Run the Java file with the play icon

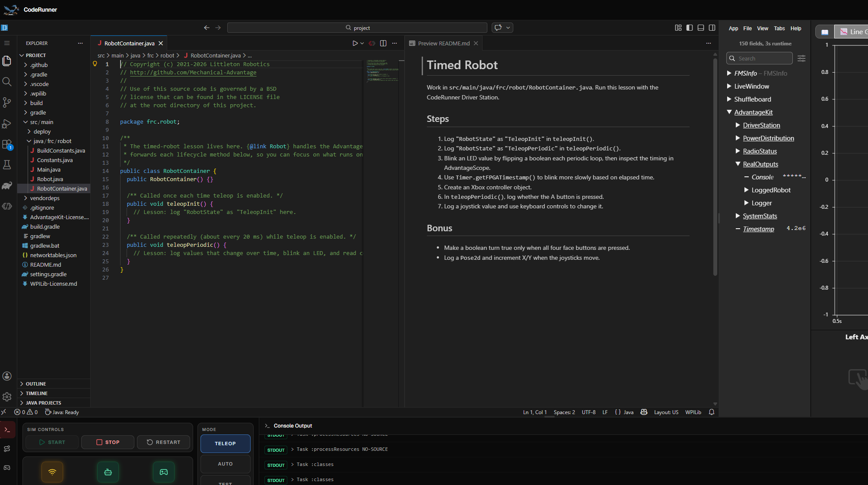pyautogui.click(x=355, y=43)
